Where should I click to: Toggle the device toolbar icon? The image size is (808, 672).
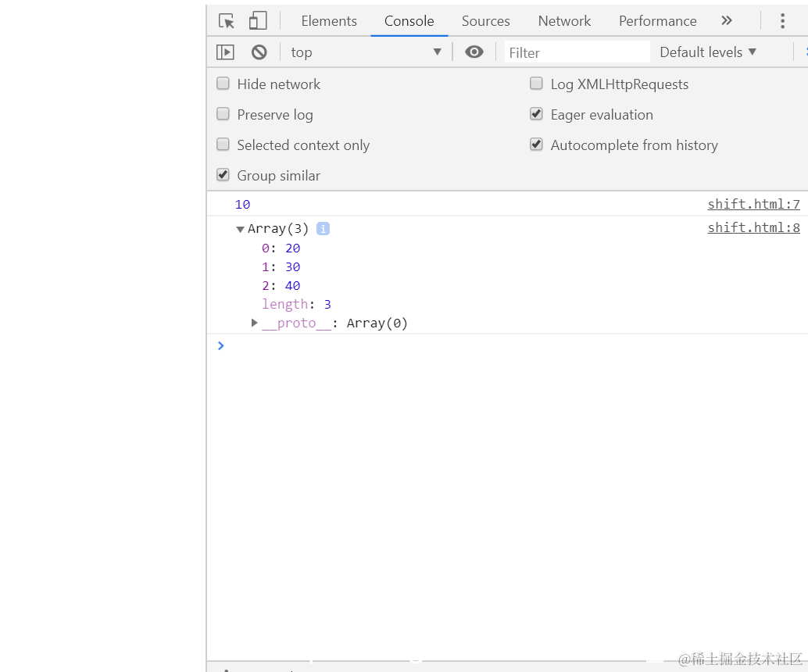point(258,20)
